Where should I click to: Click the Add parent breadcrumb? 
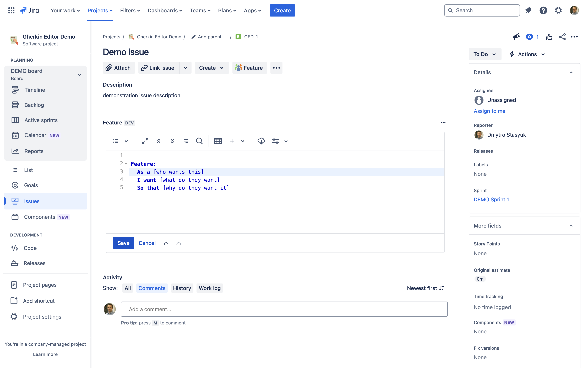tap(206, 37)
